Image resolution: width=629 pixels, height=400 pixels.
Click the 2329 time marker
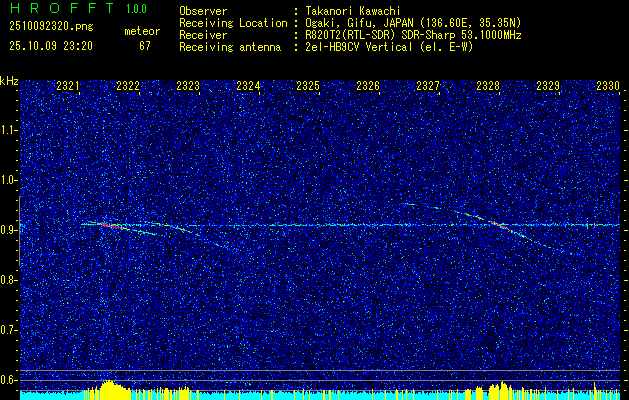(548, 85)
